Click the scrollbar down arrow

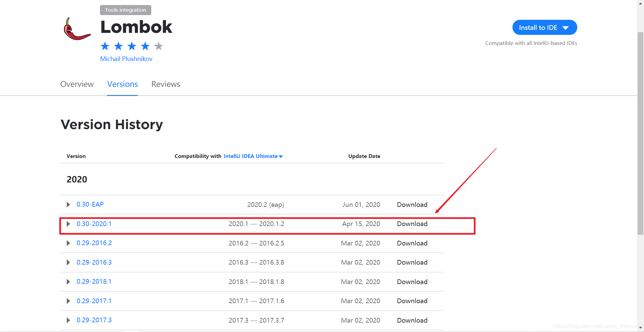pyautogui.click(x=640, y=328)
